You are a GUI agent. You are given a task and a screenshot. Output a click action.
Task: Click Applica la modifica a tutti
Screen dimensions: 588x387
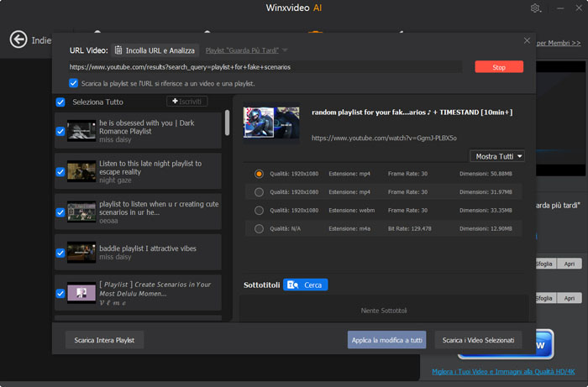click(386, 340)
